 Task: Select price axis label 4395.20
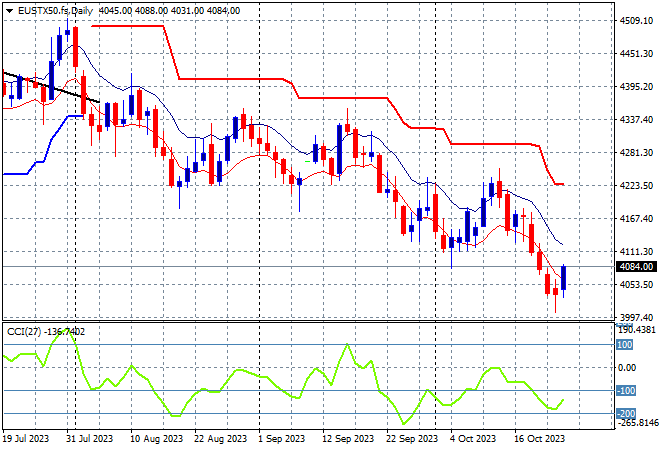coord(636,87)
